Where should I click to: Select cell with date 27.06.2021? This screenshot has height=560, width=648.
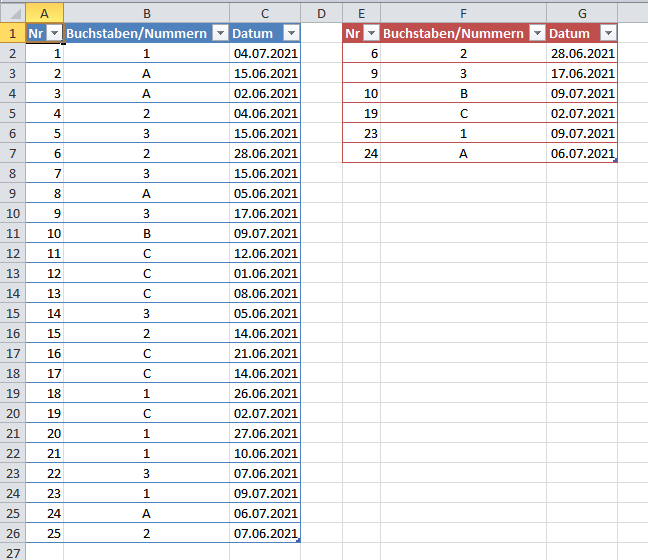click(x=265, y=434)
